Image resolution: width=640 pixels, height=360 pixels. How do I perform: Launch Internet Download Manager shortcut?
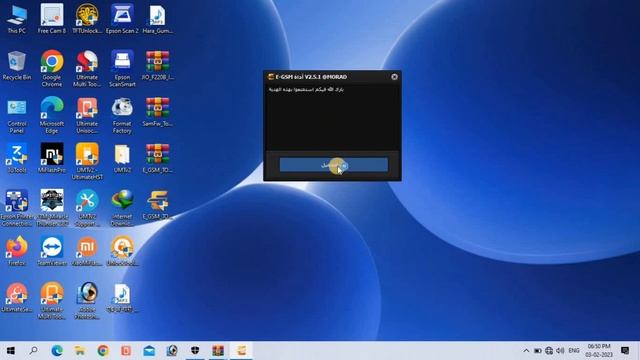coord(122,208)
